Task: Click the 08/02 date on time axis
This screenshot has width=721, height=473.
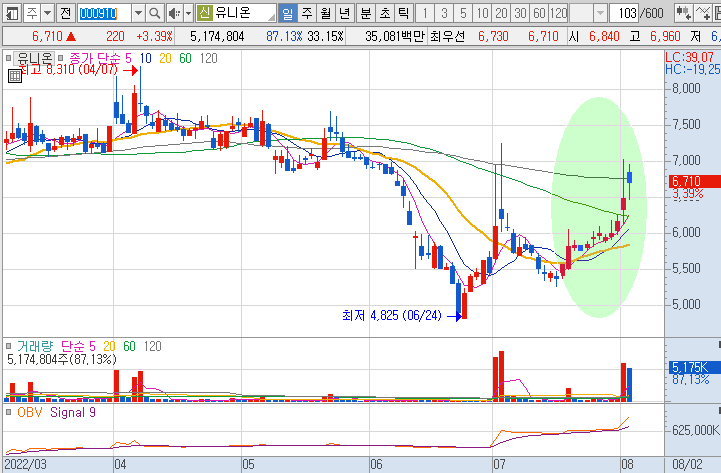Action: coord(687,464)
